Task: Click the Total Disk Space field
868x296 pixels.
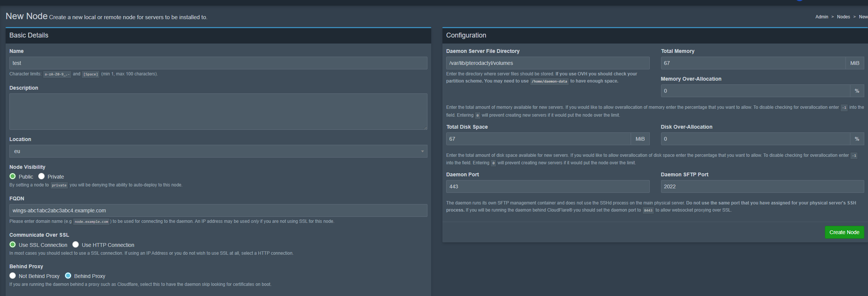Action: point(538,139)
